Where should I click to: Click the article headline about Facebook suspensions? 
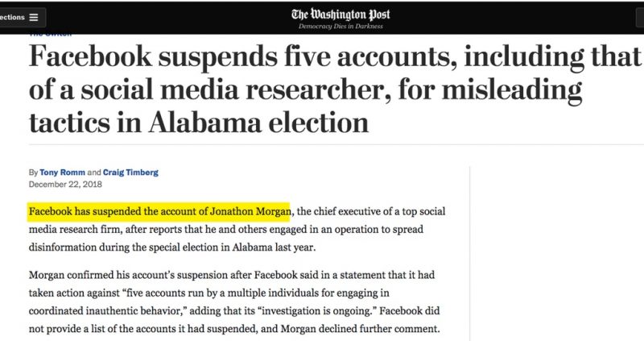335,89
